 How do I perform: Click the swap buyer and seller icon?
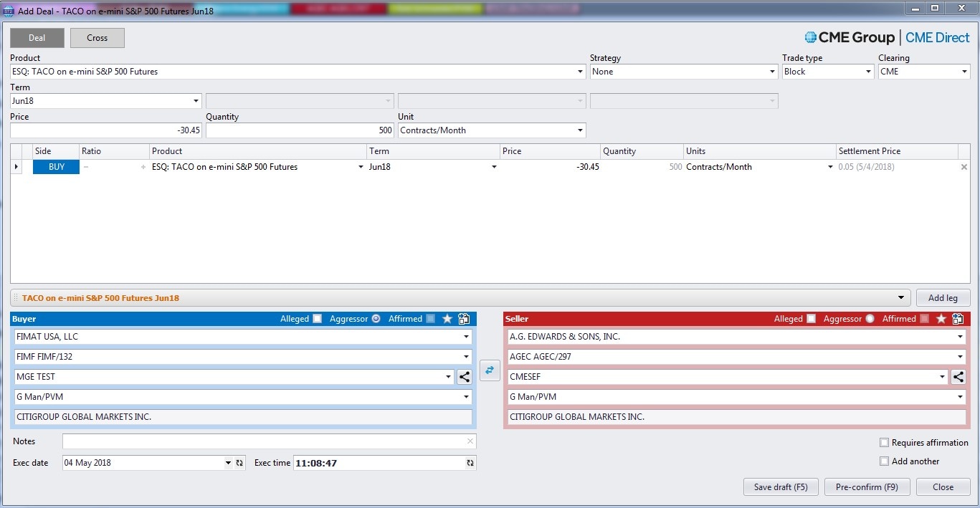pos(490,370)
